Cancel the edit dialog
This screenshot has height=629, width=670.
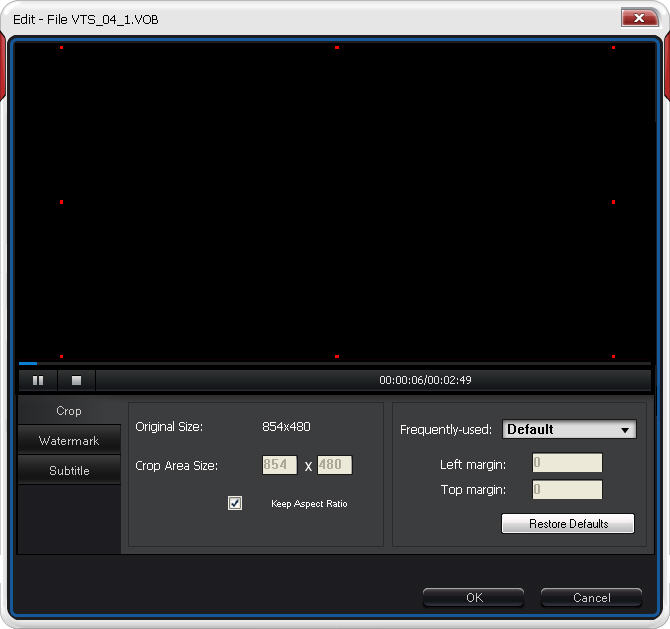tap(591, 598)
